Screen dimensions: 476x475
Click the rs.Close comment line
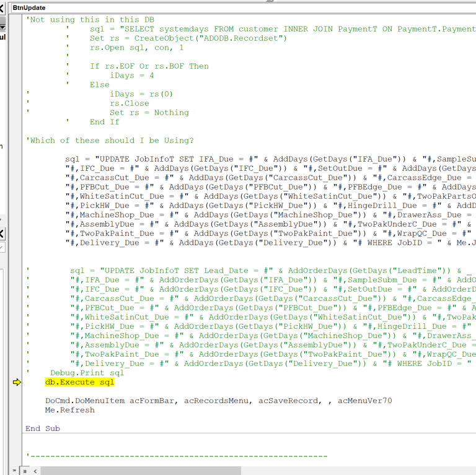tap(130, 103)
